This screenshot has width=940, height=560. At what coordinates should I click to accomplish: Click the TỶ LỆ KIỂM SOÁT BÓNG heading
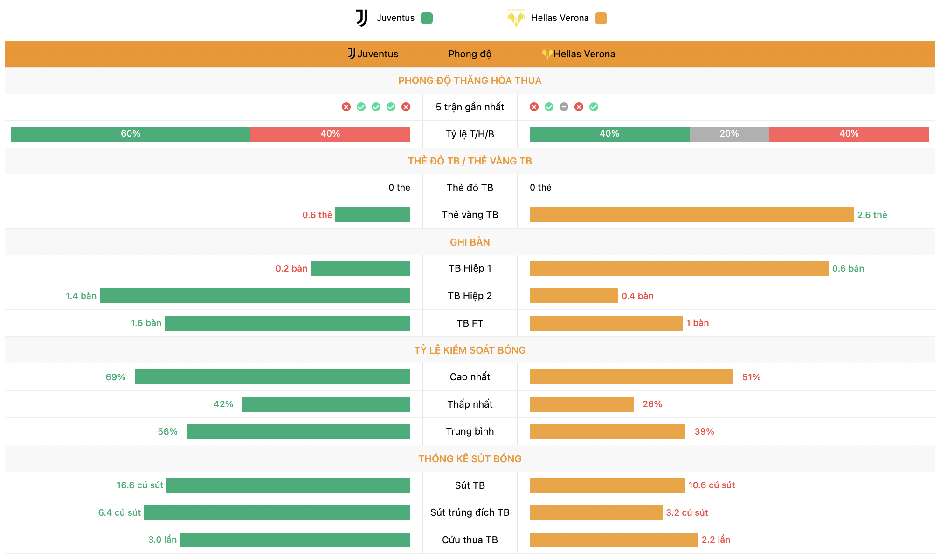click(470, 350)
